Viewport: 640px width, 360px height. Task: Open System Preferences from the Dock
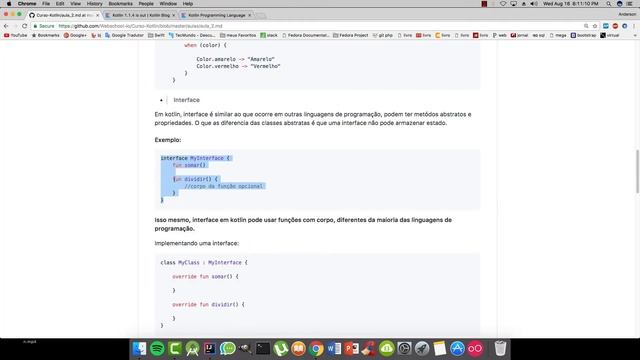click(404, 349)
